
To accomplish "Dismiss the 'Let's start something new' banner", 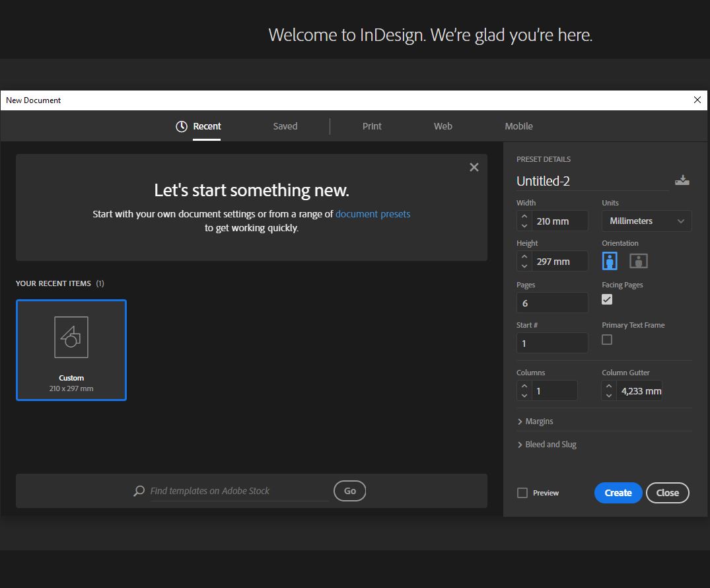I will [x=474, y=167].
